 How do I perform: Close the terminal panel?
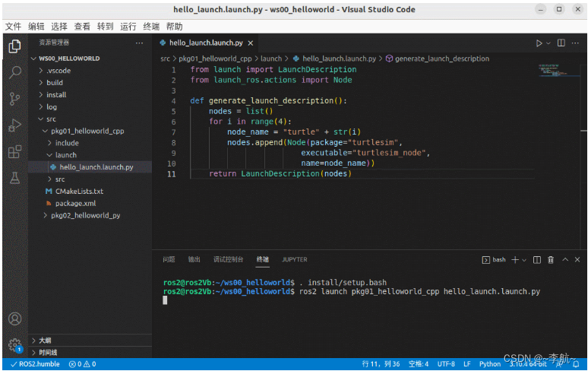(x=577, y=259)
